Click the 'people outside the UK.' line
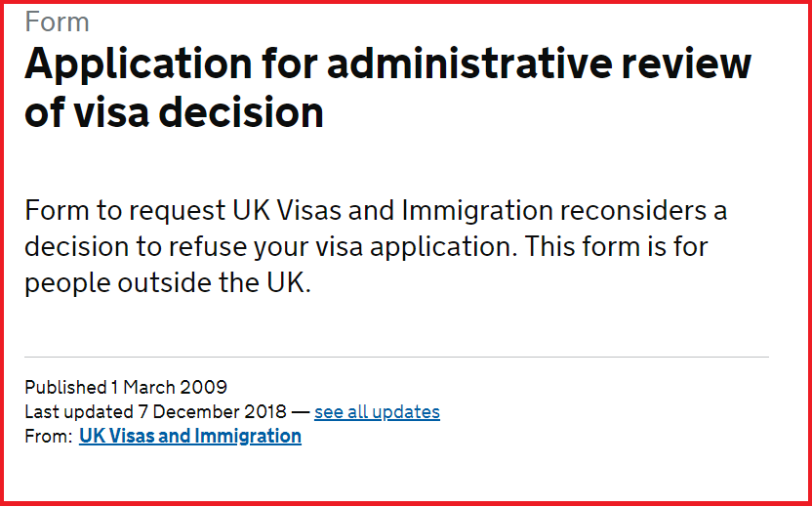 tap(167, 282)
